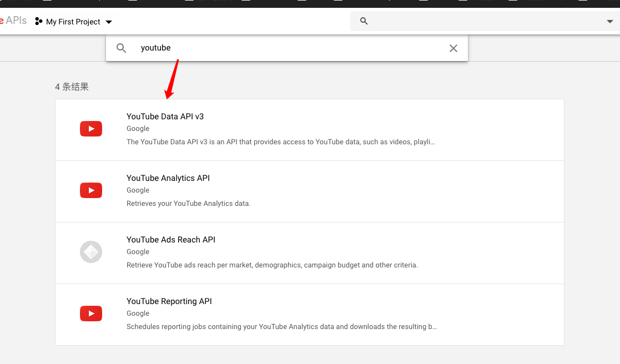The width and height of the screenshot is (620, 364).
Task: Click the YouTube Ads Reach API placeholder icon
Action: pyautogui.click(x=91, y=252)
